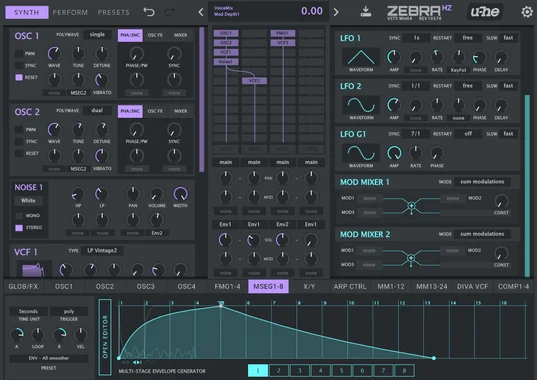Image resolution: width=537 pixels, height=380 pixels.
Task: Click the purple generator rack scrollbar
Action: pyautogui.click(x=202, y=100)
